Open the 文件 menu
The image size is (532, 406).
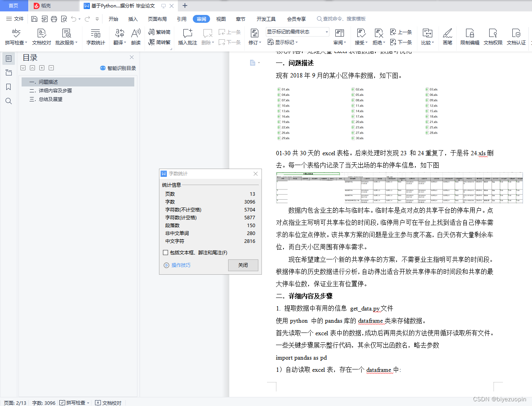click(18, 18)
